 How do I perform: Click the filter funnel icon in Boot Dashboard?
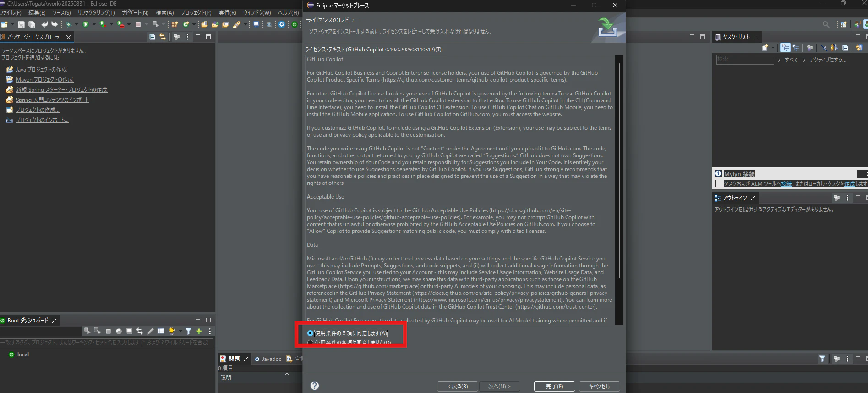click(188, 331)
